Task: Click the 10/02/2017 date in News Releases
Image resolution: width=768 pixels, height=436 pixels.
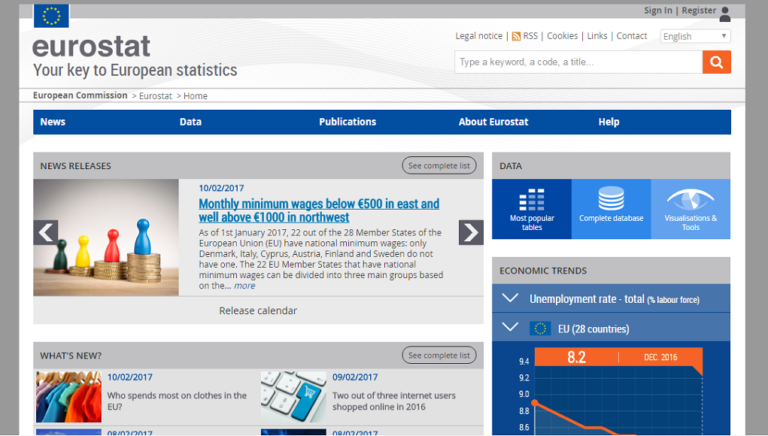Action: tap(221, 188)
